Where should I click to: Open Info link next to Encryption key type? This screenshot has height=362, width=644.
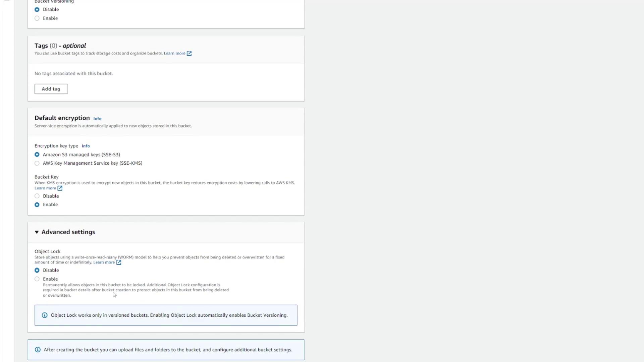86,146
